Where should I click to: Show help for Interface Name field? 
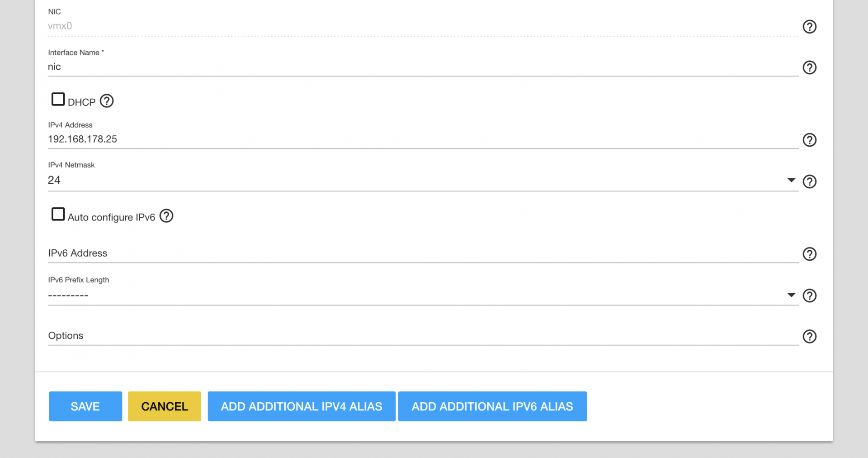(x=809, y=67)
